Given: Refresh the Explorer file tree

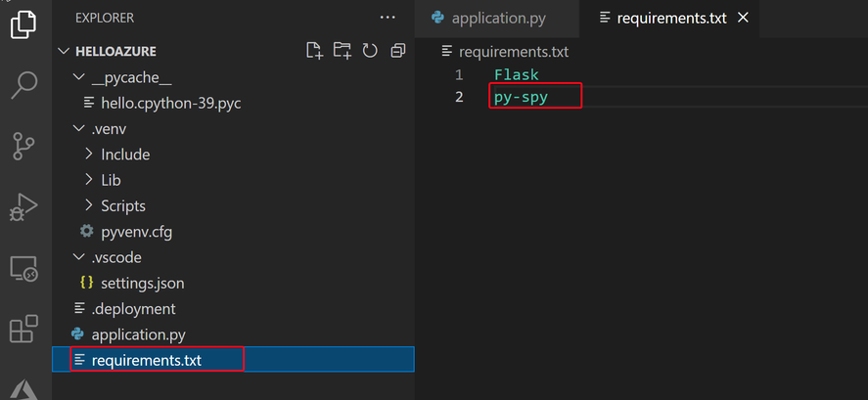Looking at the screenshot, I should [x=370, y=51].
